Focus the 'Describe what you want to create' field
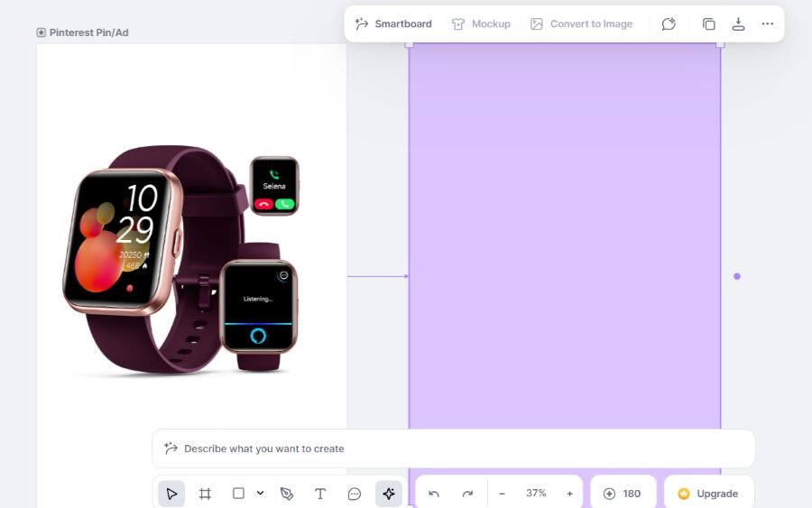The image size is (812, 508). click(453, 448)
